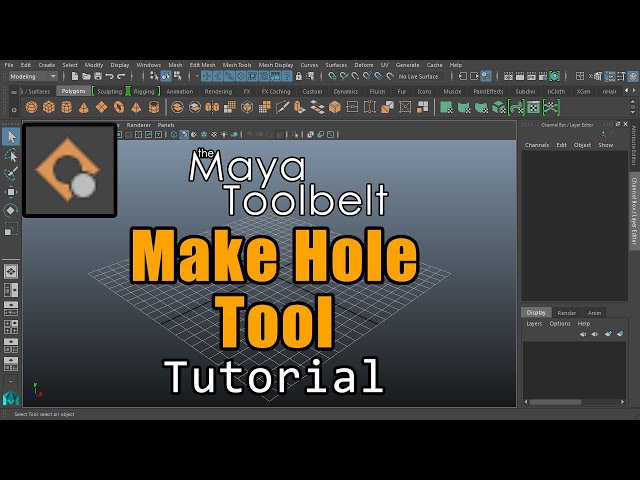Open the Edit Mesh menu
Viewport: 640px width, 480px height.
[202, 65]
